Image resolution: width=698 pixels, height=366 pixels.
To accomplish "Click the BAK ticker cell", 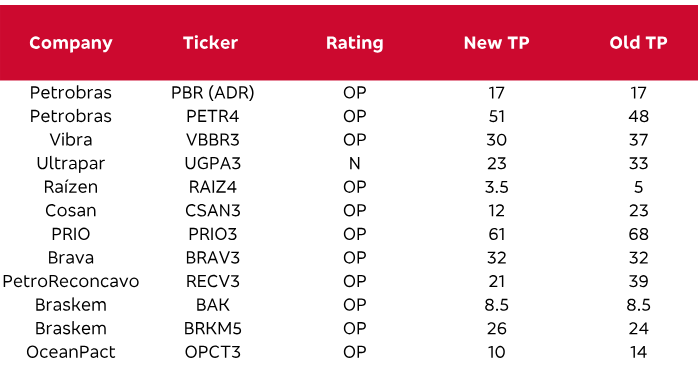I will pyautogui.click(x=213, y=305).
